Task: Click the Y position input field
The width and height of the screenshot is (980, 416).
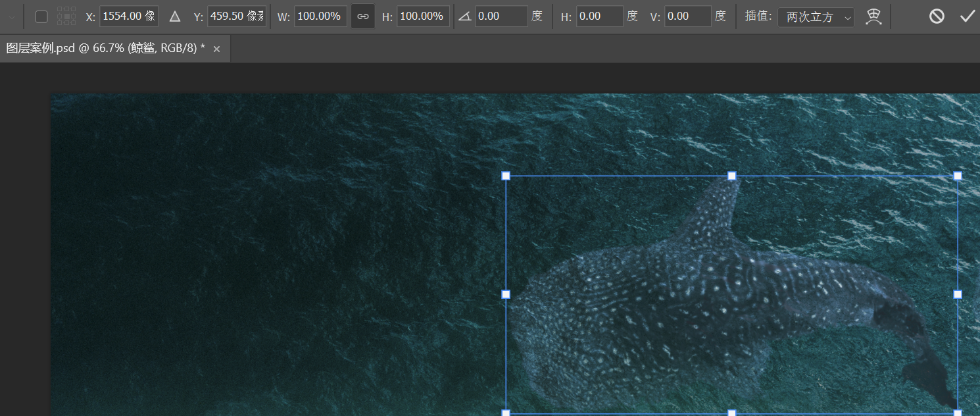Action: pos(237,16)
